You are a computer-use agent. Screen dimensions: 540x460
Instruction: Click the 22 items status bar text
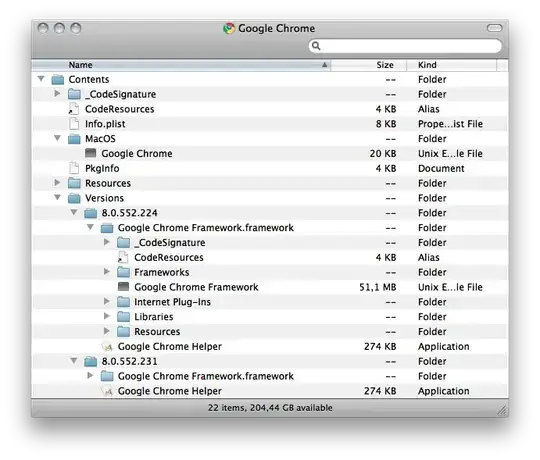pyautogui.click(x=270, y=408)
